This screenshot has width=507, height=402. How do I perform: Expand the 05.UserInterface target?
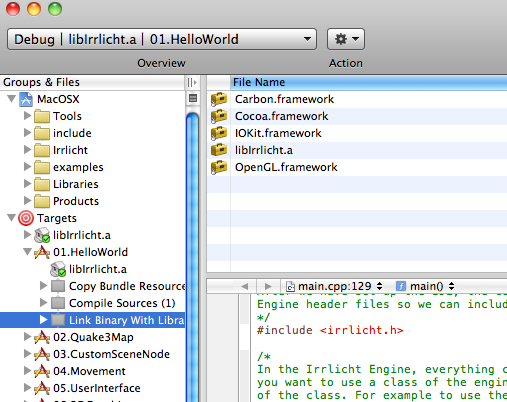(27, 388)
